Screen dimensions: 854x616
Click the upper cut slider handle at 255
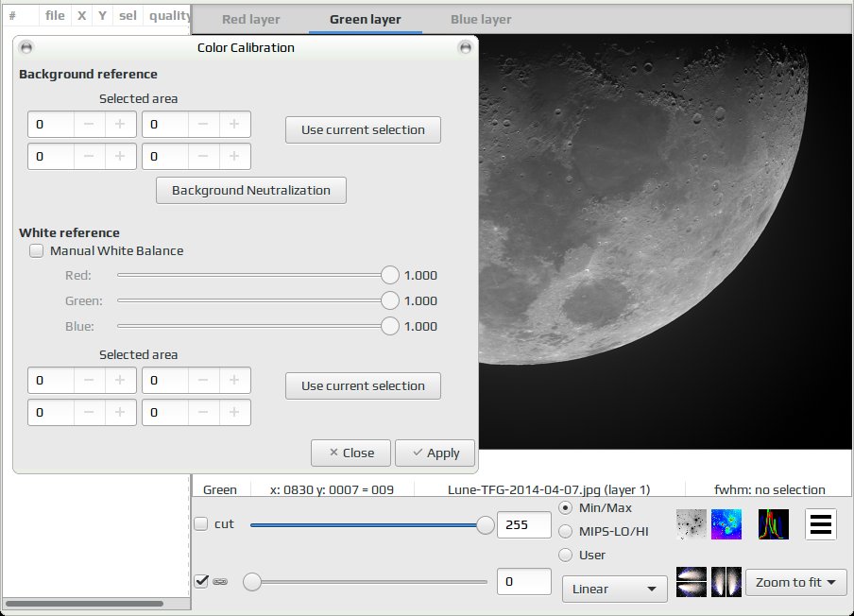point(485,525)
